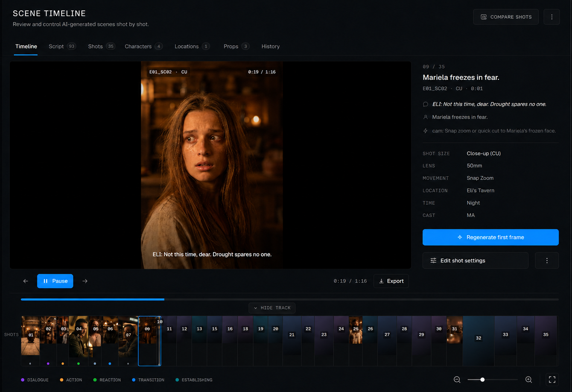572x392 pixels.
Task: Open the Compare Shots view
Action: [506, 17]
